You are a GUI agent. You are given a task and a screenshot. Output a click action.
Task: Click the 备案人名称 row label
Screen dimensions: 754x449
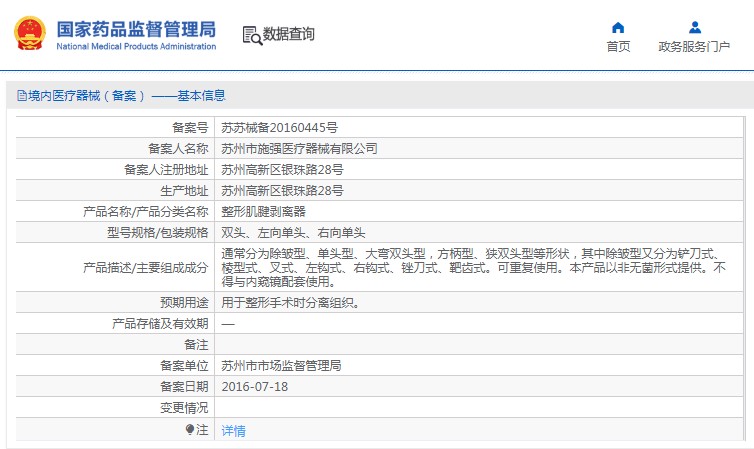coord(178,149)
